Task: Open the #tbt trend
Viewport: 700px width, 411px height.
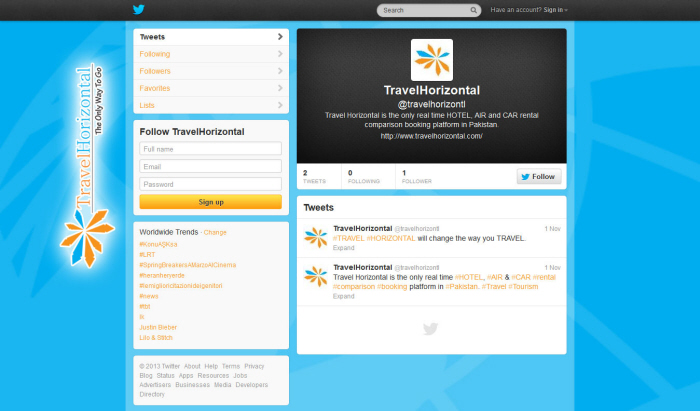Action: pyautogui.click(x=145, y=307)
